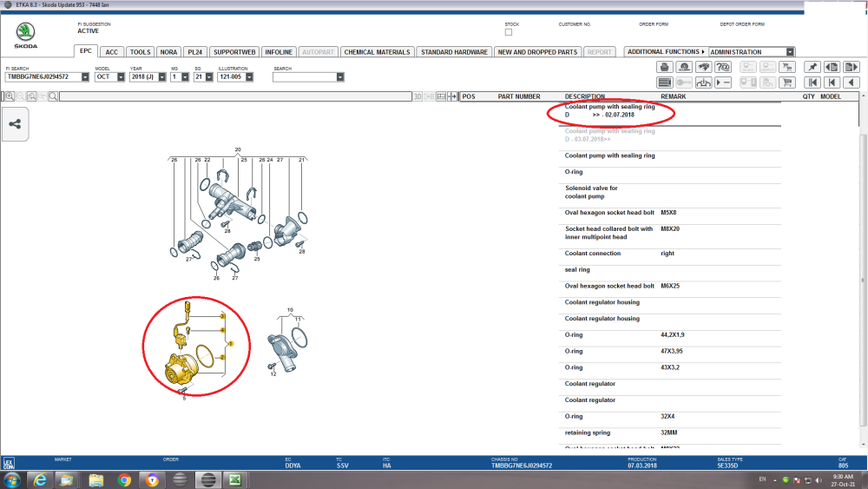This screenshot has width=868, height=489.
Task: Click the disc under-arc icon beside printer
Action: click(684, 67)
